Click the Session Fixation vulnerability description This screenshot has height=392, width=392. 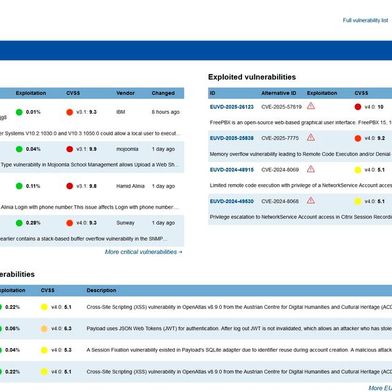(x=239, y=350)
